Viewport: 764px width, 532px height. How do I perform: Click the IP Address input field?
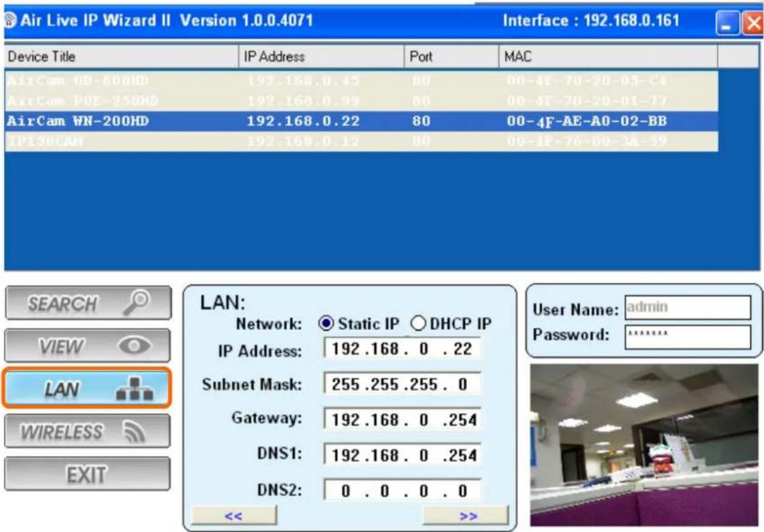tap(402, 349)
